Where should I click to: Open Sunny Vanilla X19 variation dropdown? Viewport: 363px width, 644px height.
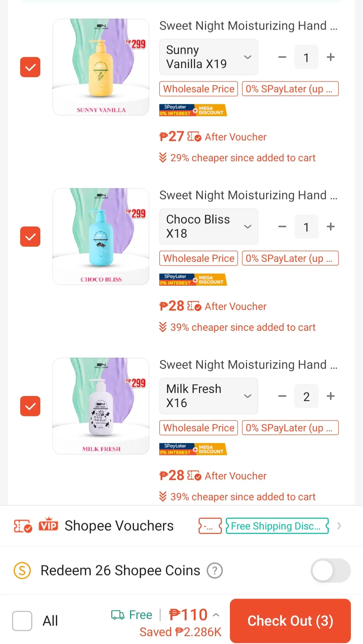209,57
